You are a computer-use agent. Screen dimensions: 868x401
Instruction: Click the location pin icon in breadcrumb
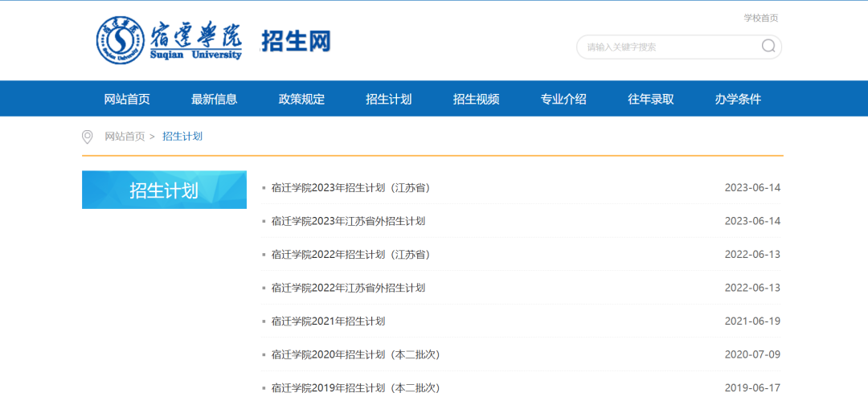point(87,137)
